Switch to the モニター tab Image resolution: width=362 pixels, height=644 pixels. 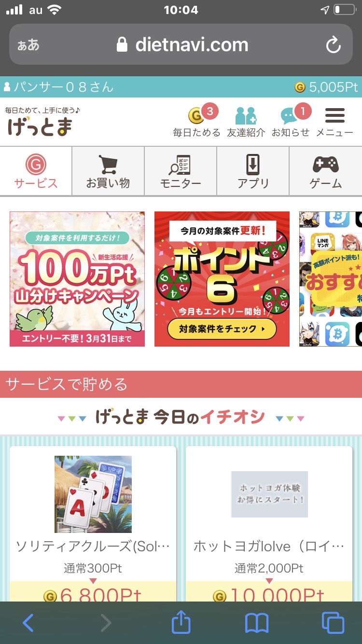click(181, 171)
